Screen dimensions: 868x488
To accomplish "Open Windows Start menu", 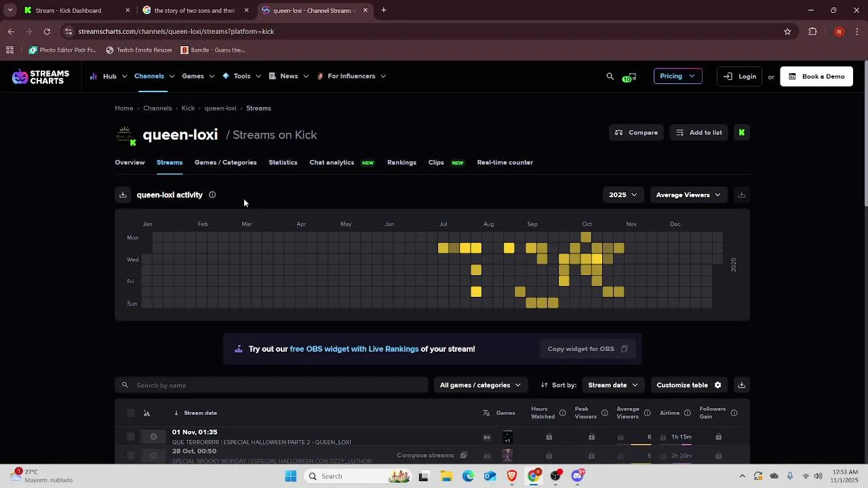I will [x=291, y=476].
